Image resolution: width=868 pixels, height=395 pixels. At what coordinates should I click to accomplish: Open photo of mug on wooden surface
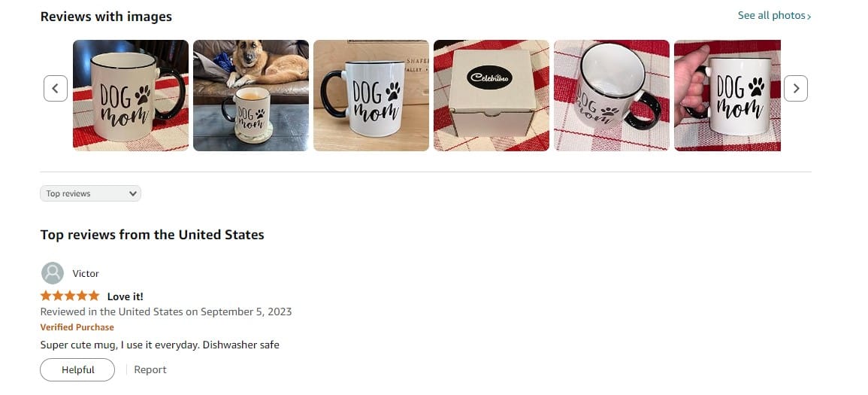tap(371, 96)
